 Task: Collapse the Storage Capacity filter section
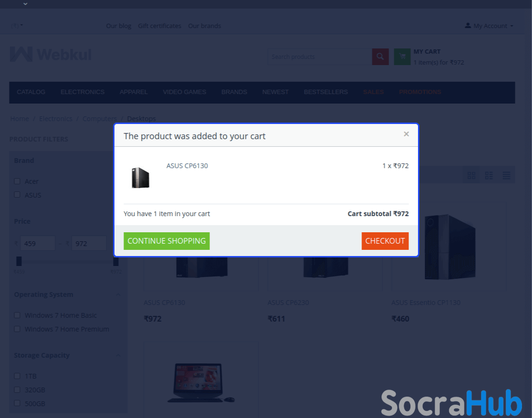coord(118,355)
